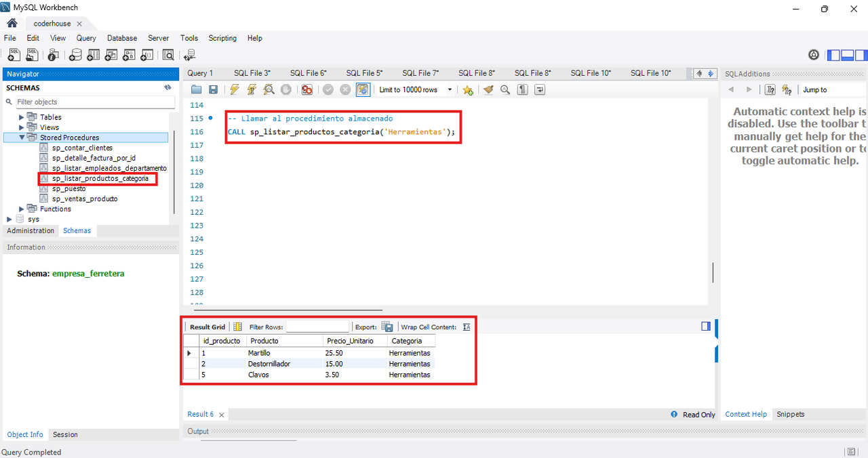The width and height of the screenshot is (868, 458).
Task: Commit the current transaction
Action: coord(328,89)
